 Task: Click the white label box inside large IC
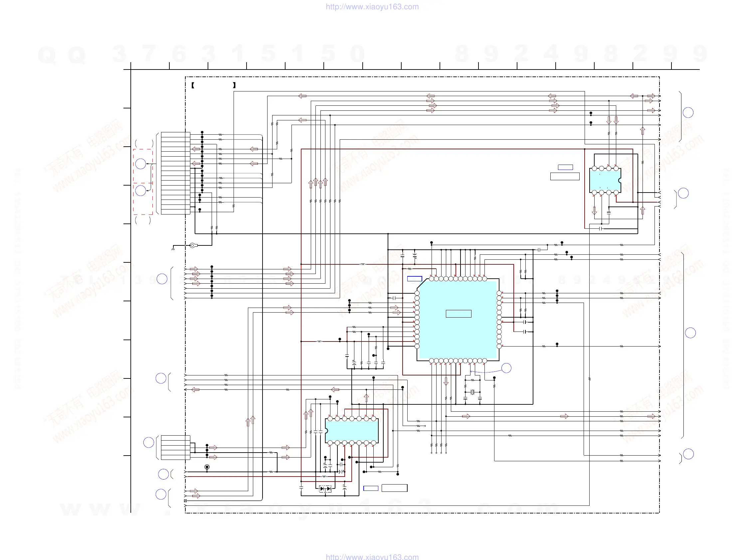tap(459, 314)
